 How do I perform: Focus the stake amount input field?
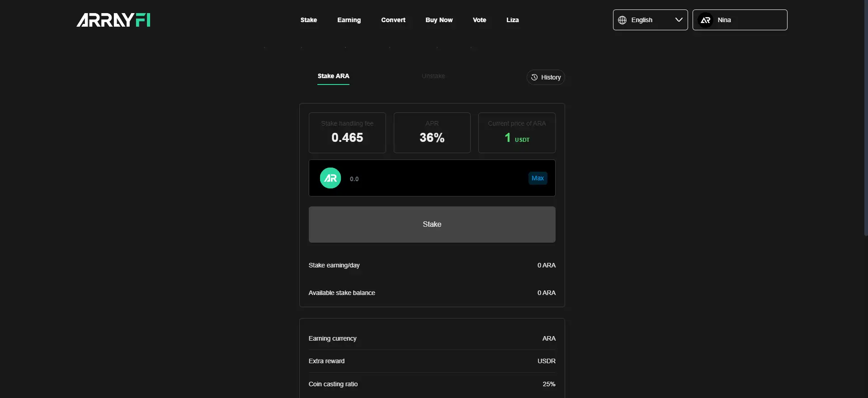click(x=434, y=179)
